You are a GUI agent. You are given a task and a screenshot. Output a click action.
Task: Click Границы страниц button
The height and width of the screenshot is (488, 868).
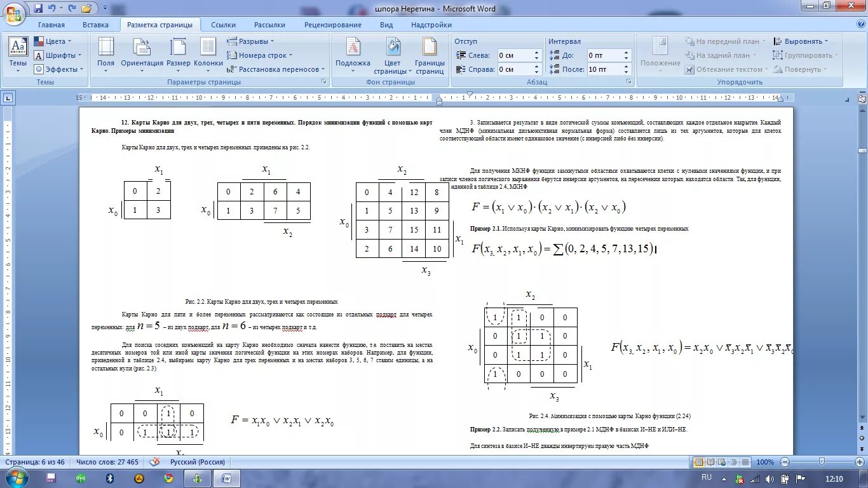pyautogui.click(x=430, y=55)
